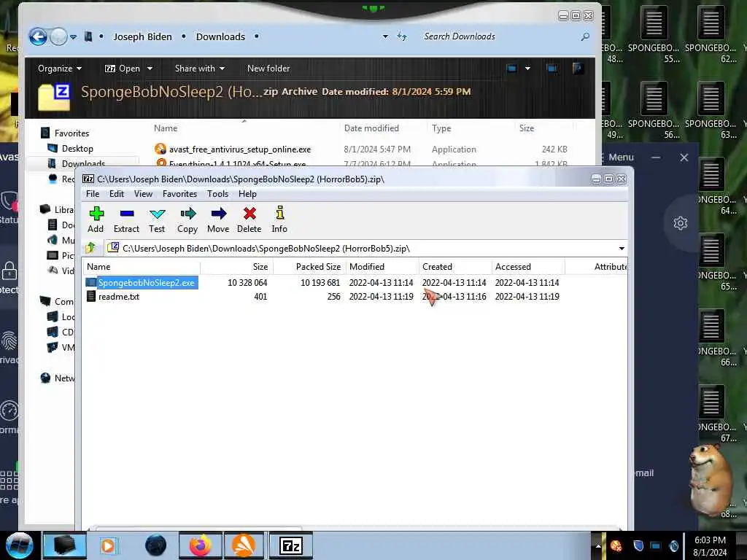The image size is (747, 560).
Task: Show hidden system tray icons
Action: click(598, 545)
